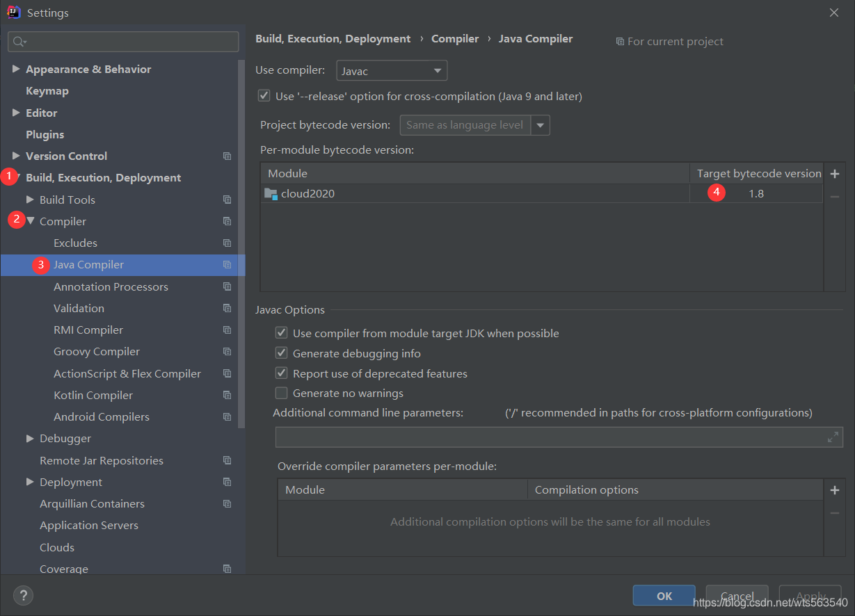
Task: Open Keymap settings
Action: pyautogui.click(x=47, y=91)
